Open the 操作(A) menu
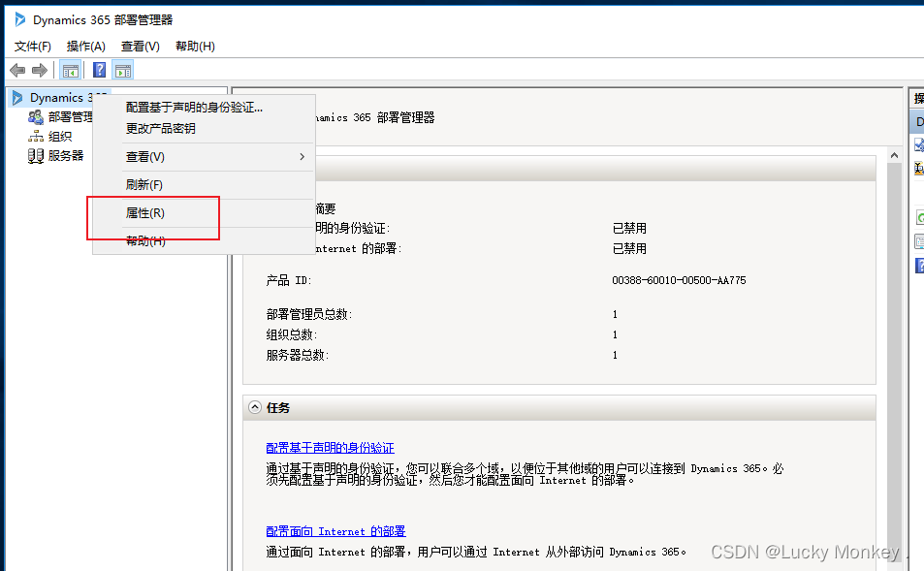This screenshot has height=571, width=924. (x=85, y=46)
